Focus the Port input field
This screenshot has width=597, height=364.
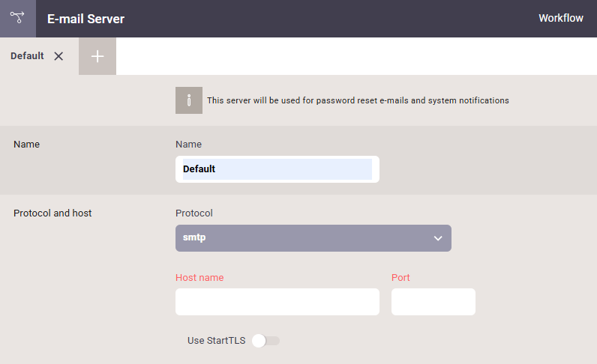433,302
